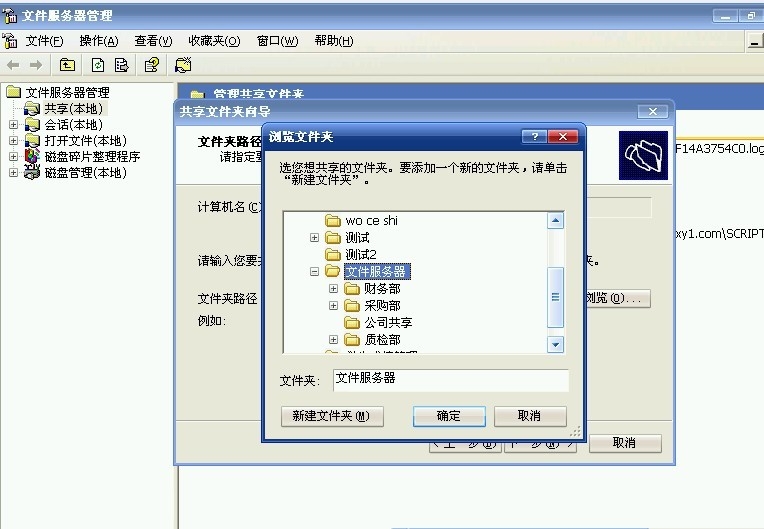This screenshot has height=529, width=764.
Task: Click the folder list scroll down arrow
Action: [556, 344]
